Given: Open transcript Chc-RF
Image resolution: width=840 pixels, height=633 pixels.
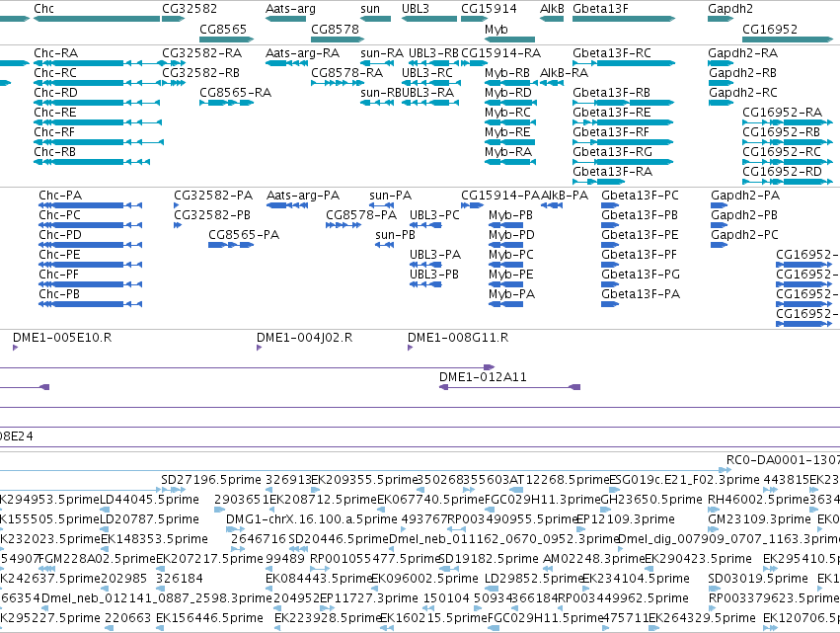Looking at the screenshot, I should [99, 142].
